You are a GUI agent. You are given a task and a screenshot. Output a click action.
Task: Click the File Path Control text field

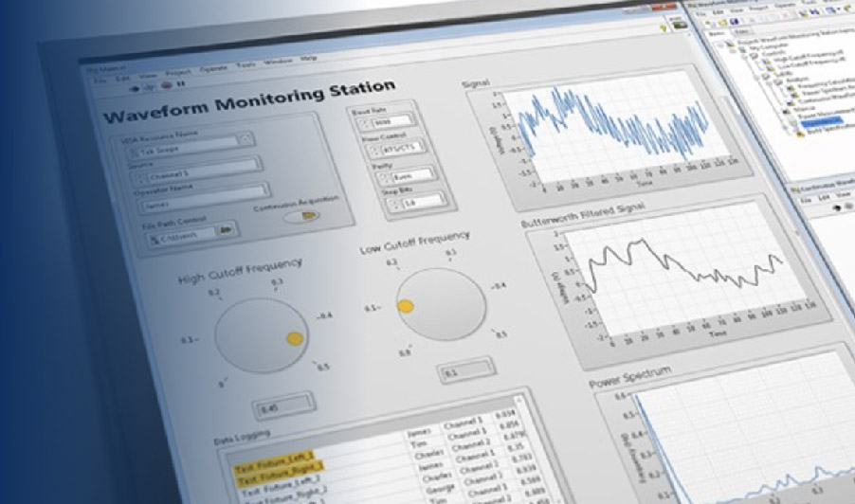click(x=183, y=236)
